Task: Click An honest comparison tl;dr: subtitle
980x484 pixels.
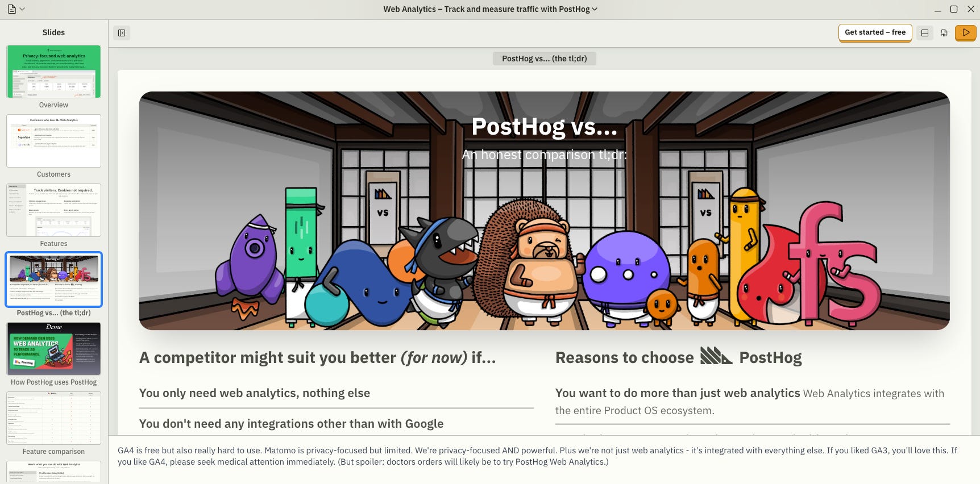Action: (545, 155)
